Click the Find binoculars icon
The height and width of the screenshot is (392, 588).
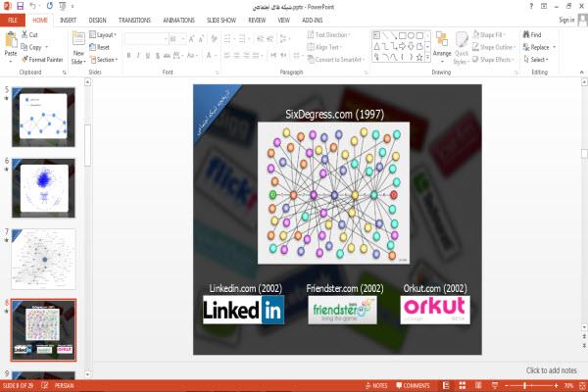point(526,34)
